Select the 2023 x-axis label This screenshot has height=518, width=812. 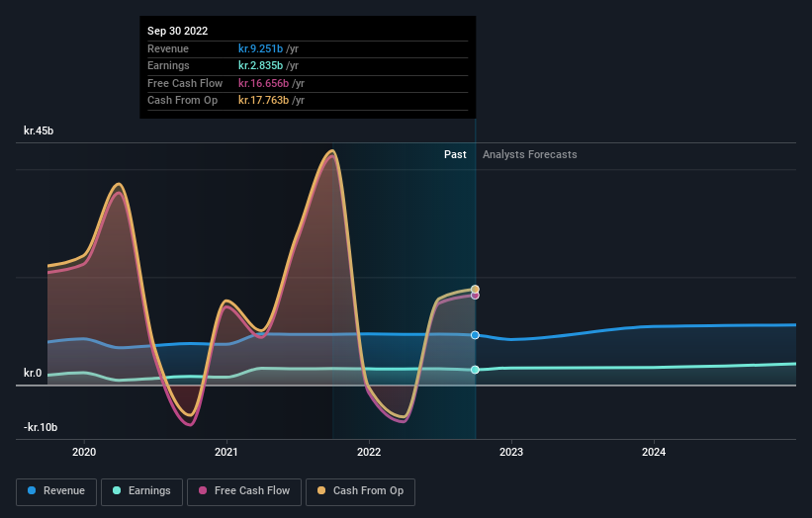click(511, 452)
